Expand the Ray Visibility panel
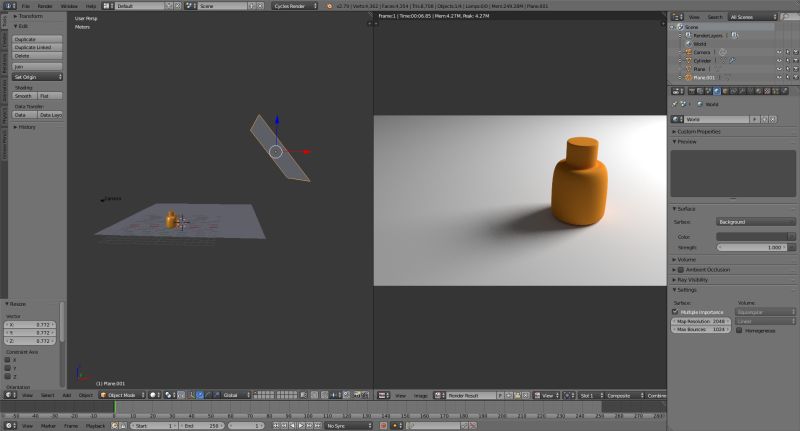 [x=690, y=280]
